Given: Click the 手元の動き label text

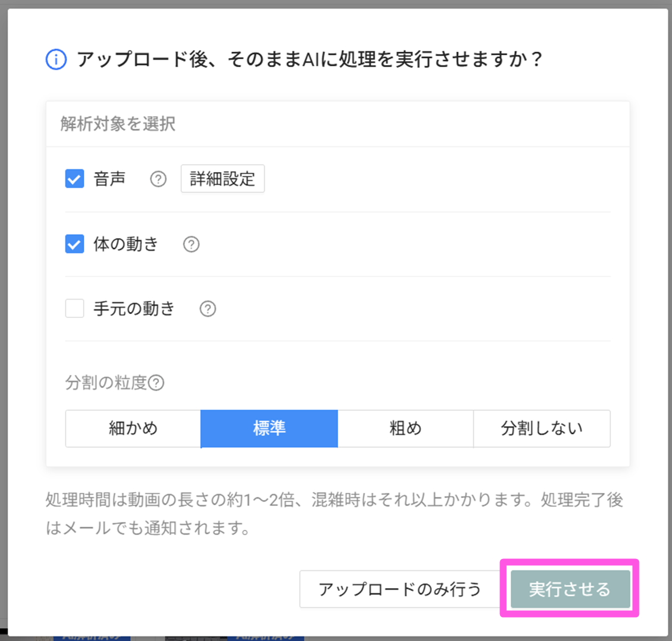Looking at the screenshot, I should 134,308.
